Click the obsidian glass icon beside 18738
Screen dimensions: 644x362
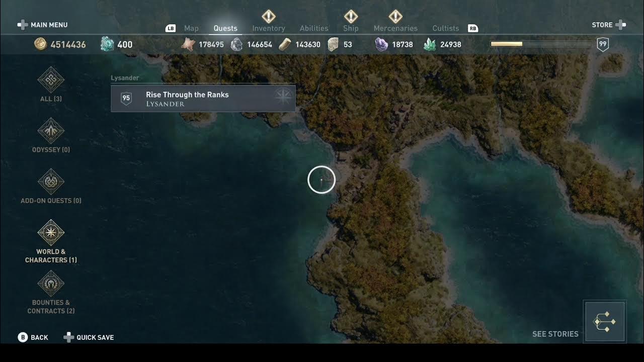[381, 44]
